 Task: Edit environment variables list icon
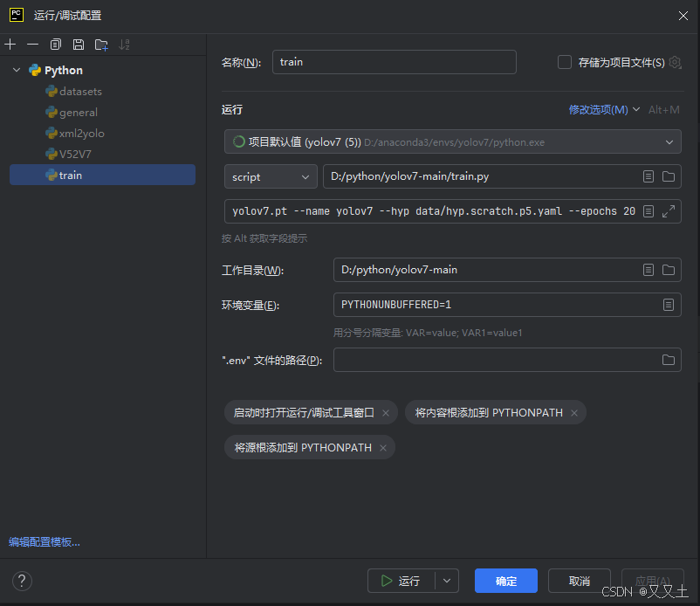pyautogui.click(x=669, y=305)
